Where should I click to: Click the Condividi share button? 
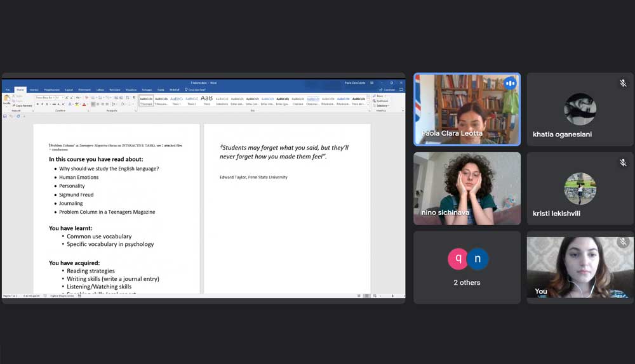click(389, 89)
